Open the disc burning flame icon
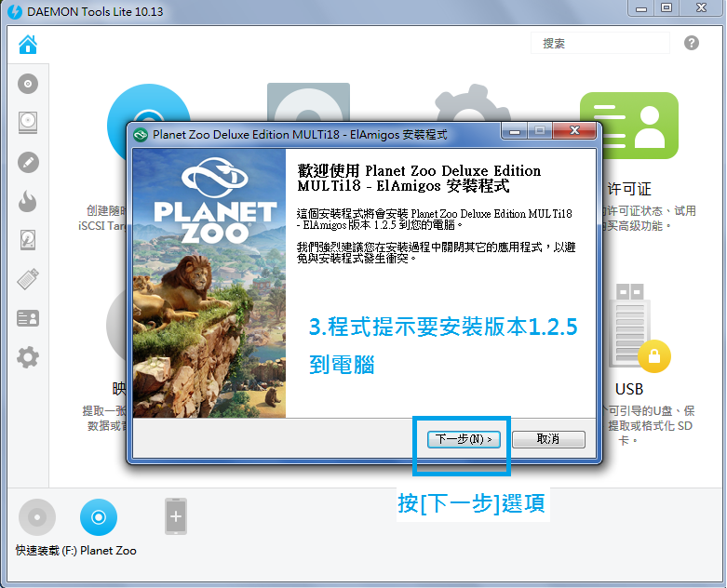This screenshot has width=727, height=588. (x=28, y=201)
